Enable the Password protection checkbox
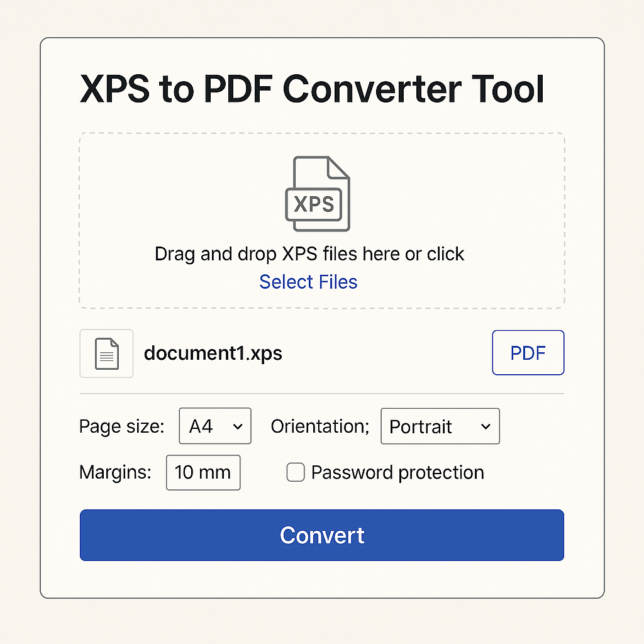This screenshot has width=644, height=644. 296,472
